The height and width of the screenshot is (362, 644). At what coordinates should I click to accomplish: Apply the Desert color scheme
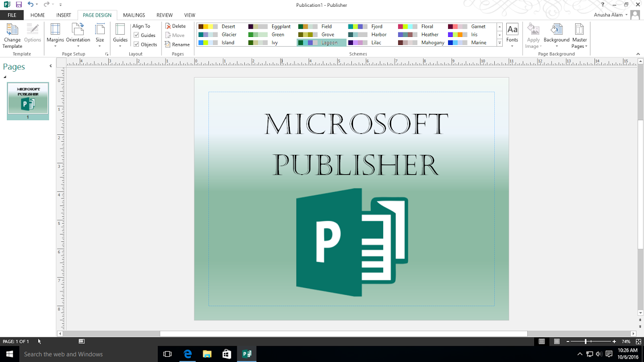pyautogui.click(x=221, y=26)
